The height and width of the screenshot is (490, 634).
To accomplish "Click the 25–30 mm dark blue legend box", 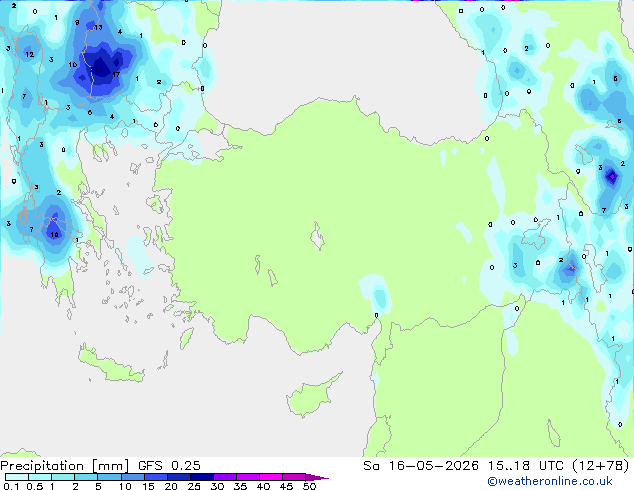I will tap(201, 477).
